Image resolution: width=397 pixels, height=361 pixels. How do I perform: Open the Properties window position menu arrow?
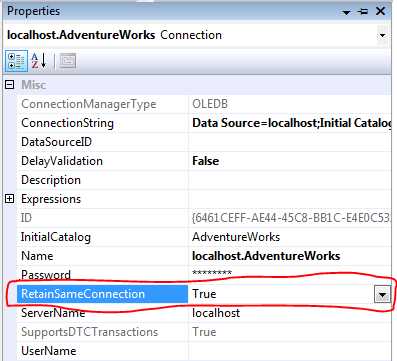[x=346, y=12]
